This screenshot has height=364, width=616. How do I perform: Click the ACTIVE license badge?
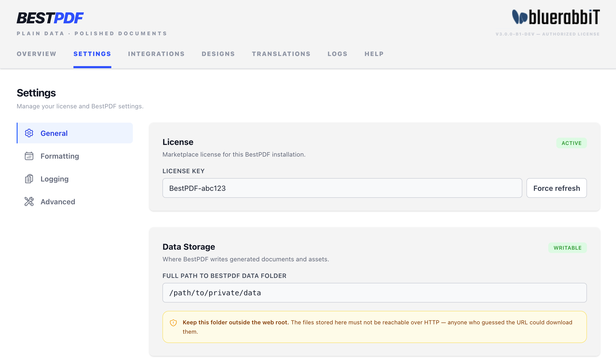[x=572, y=143]
